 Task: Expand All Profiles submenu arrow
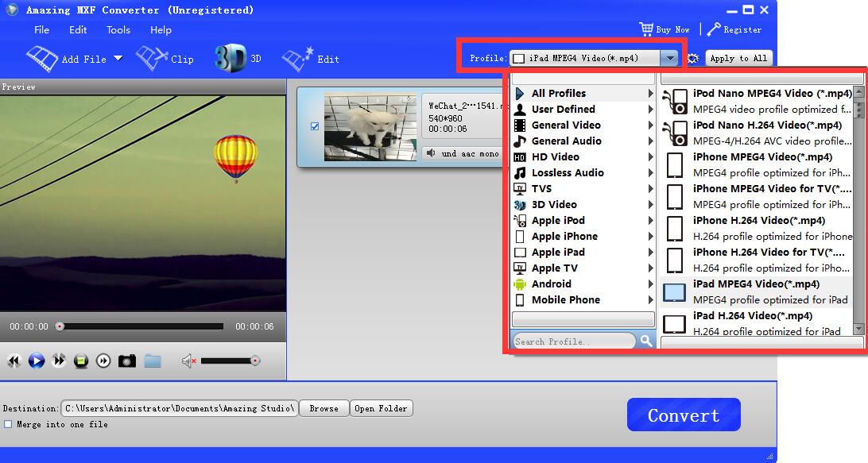[651, 94]
